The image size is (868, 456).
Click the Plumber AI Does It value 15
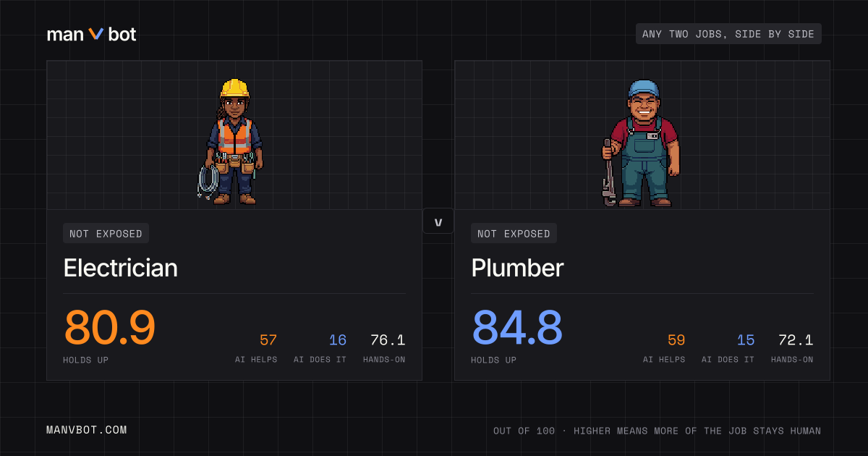click(x=746, y=340)
